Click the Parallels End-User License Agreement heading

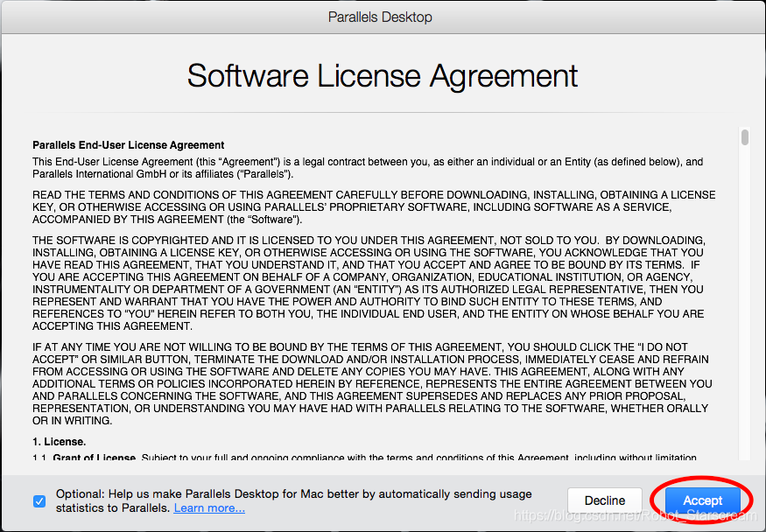[x=128, y=145]
